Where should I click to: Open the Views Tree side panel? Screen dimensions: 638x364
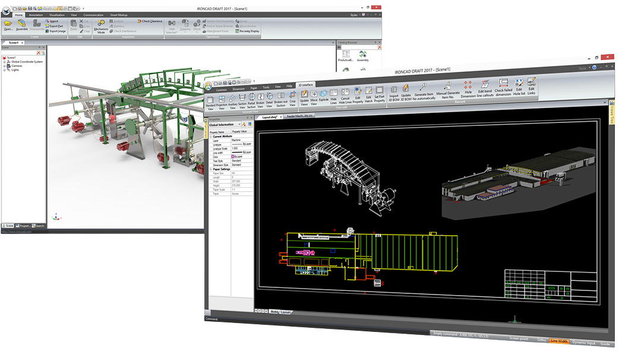pyautogui.click(x=611, y=113)
